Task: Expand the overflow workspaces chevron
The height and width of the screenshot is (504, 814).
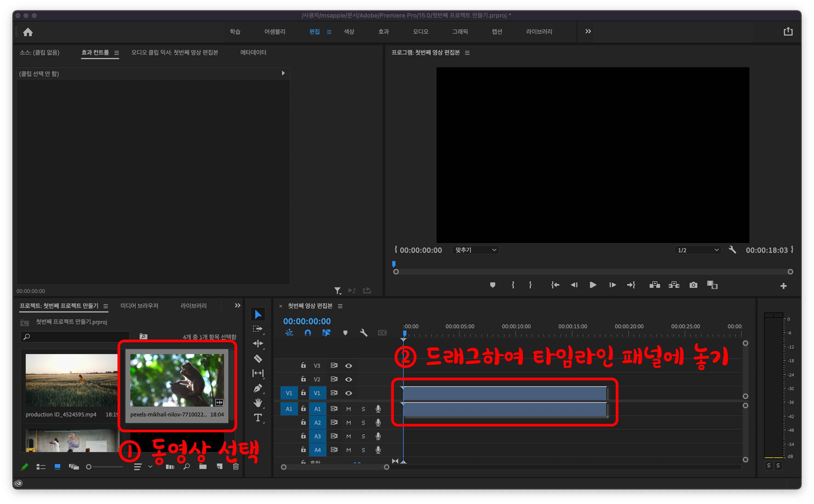Action: tap(588, 31)
